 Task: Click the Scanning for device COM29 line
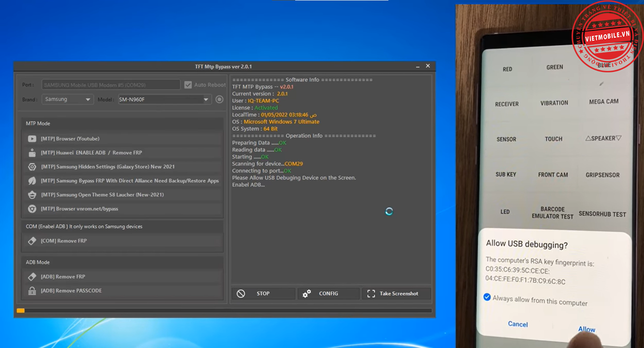(267, 164)
